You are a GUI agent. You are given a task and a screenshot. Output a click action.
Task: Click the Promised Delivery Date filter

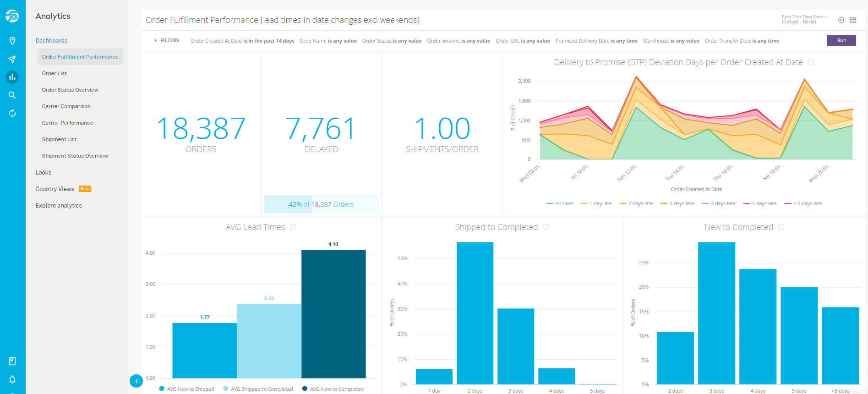click(596, 41)
